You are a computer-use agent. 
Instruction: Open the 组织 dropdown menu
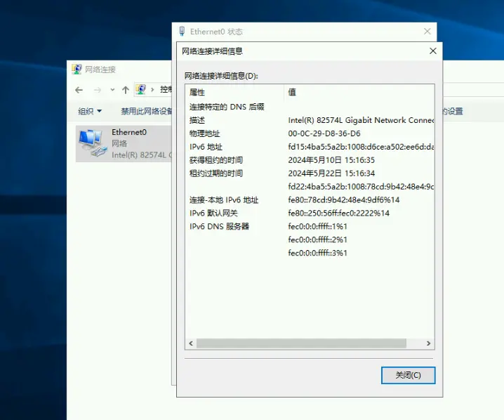coord(90,111)
